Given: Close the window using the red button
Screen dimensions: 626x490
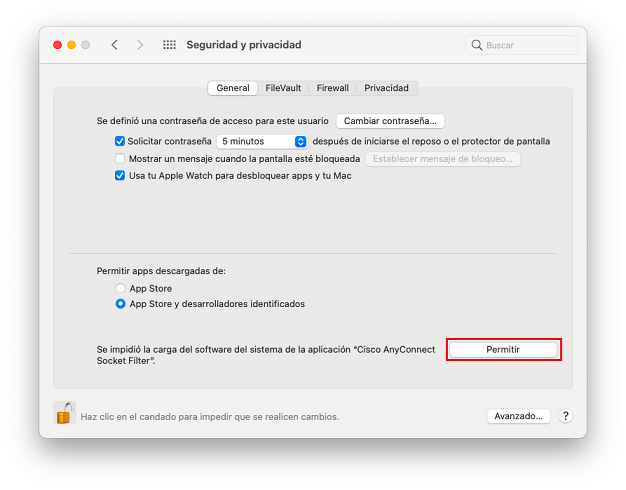Looking at the screenshot, I should pyautogui.click(x=57, y=45).
